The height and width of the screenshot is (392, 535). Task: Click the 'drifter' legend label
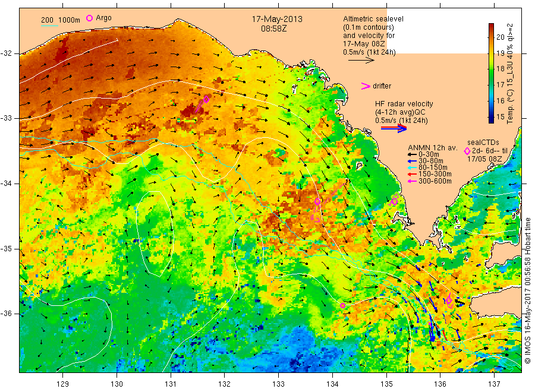tap(382, 86)
